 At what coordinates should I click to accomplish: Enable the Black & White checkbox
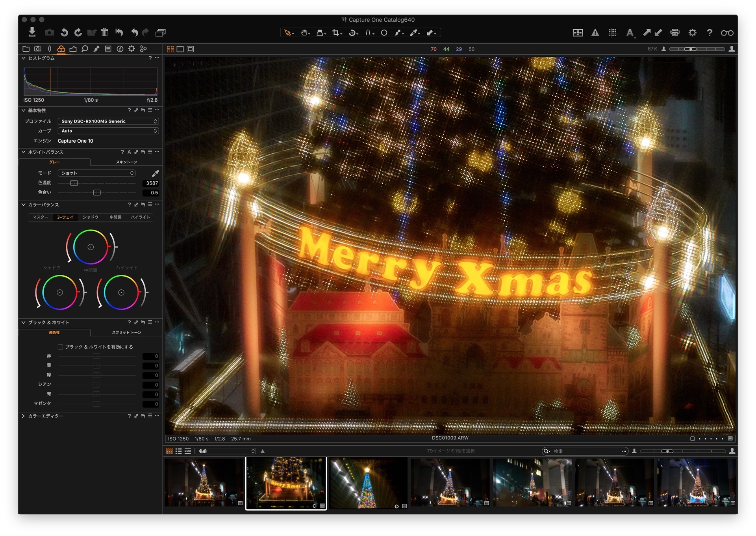coord(60,347)
